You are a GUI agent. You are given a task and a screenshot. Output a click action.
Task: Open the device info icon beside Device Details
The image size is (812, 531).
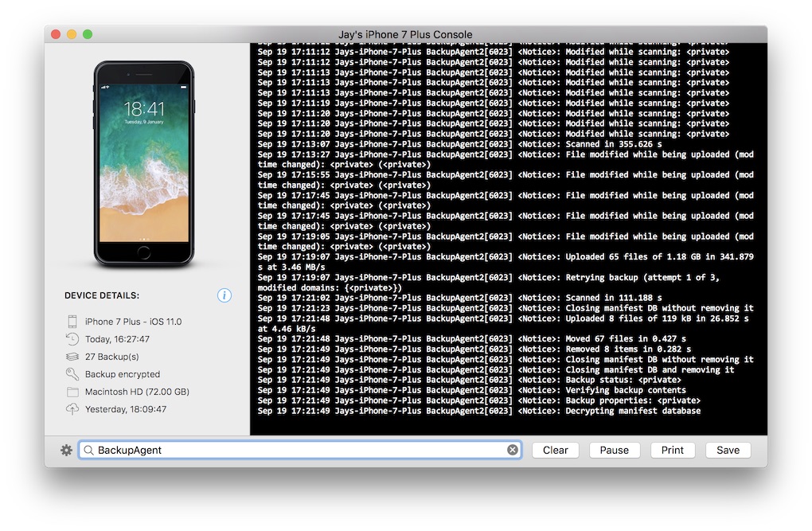pos(224,295)
